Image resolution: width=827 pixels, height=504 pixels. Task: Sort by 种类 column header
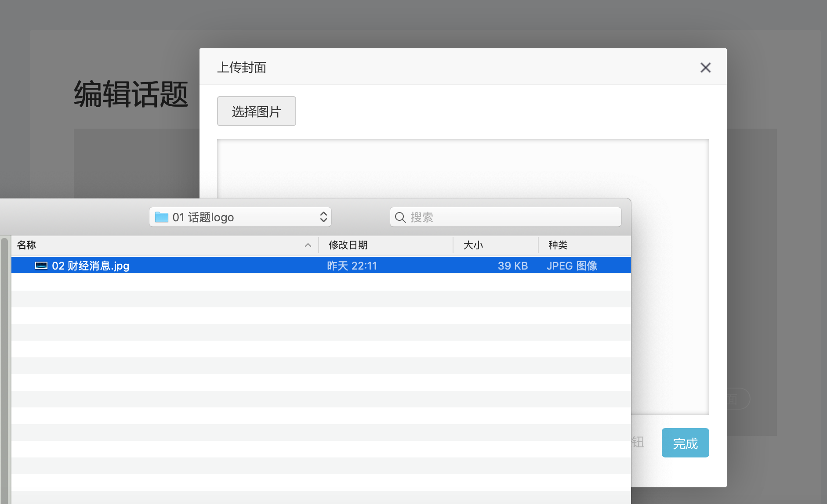[x=585, y=245]
